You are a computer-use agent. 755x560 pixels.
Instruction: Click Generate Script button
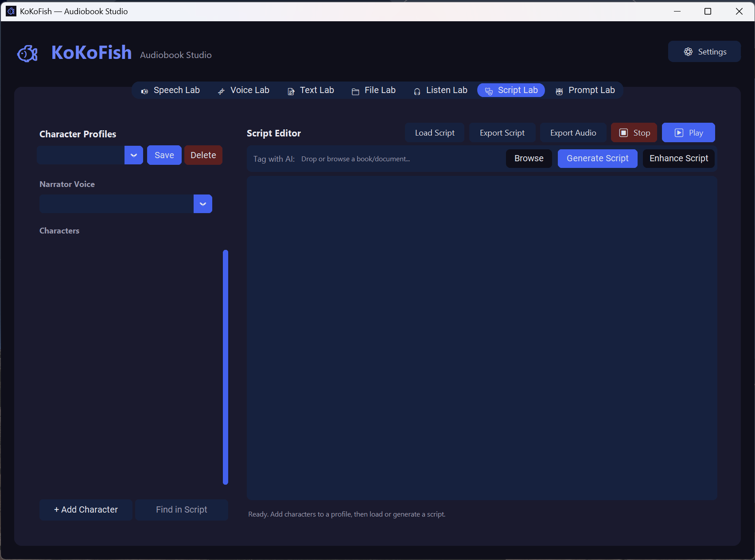click(x=598, y=159)
